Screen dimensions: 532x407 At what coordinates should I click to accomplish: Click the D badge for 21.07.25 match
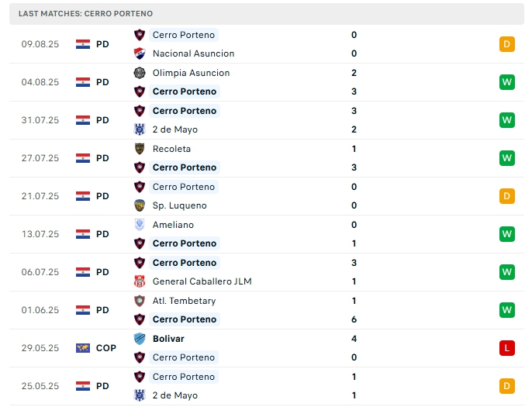coord(507,196)
